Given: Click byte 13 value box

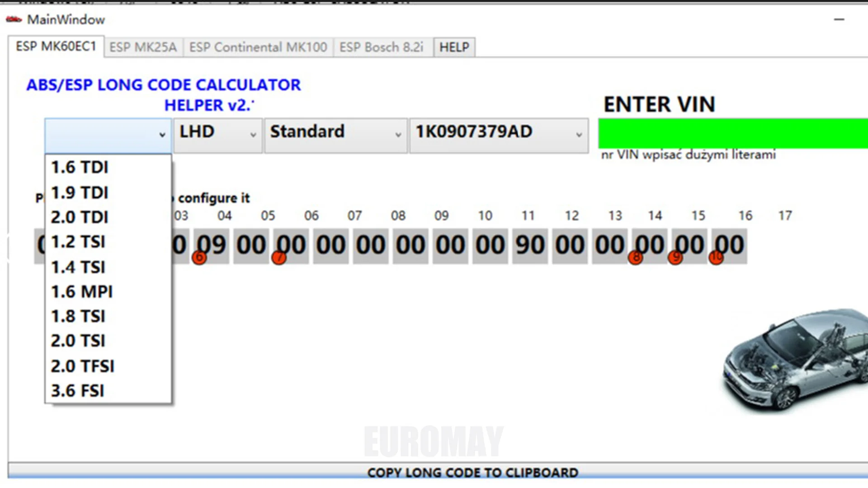Looking at the screenshot, I should 570,246.
